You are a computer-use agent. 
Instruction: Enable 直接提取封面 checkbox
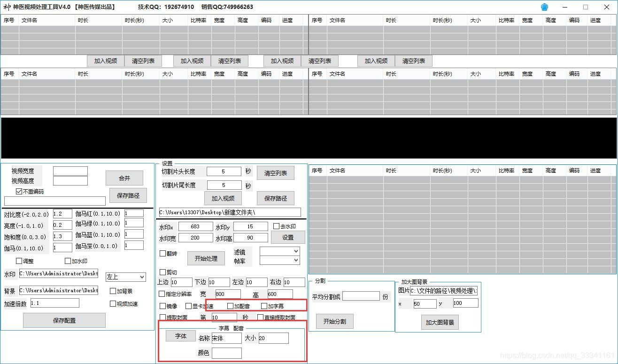click(x=260, y=318)
